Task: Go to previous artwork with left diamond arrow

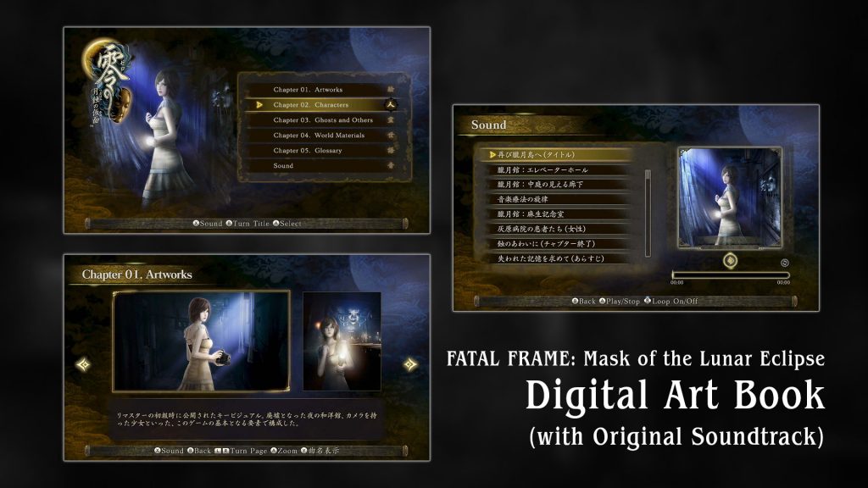Action: click(84, 364)
